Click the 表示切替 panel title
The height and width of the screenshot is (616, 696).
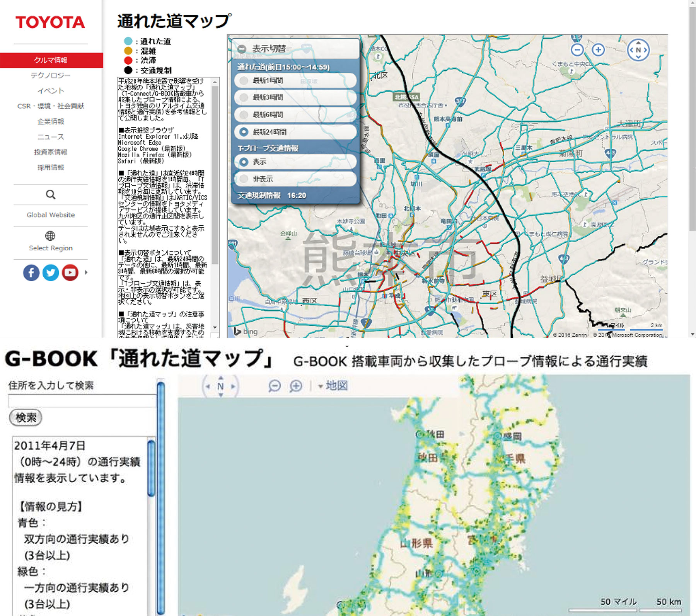[x=269, y=49]
